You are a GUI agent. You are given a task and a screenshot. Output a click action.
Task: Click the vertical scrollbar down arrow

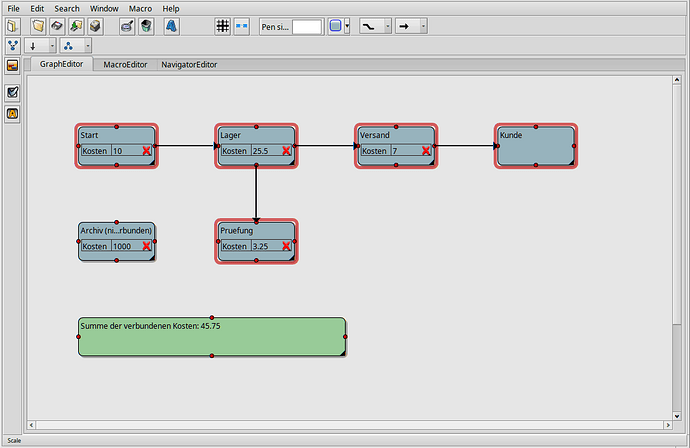pos(677,416)
